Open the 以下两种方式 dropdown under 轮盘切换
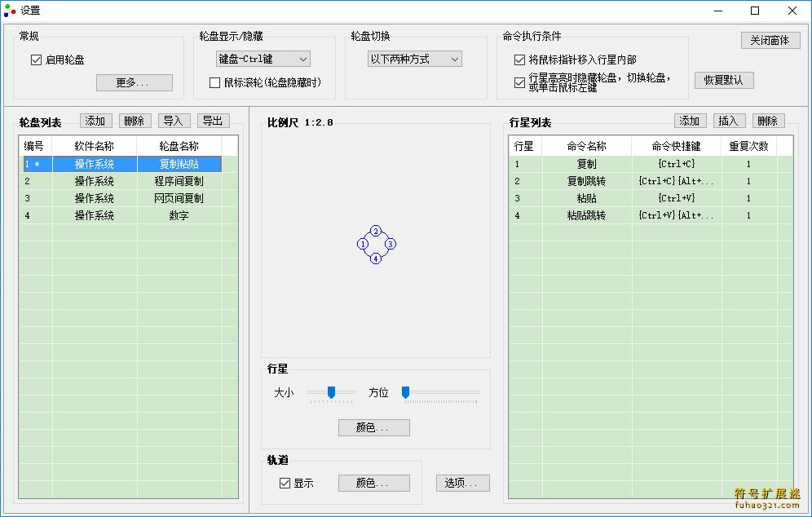The height and width of the screenshot is (517, 812). pyautogui.click(x=414, y=59)
